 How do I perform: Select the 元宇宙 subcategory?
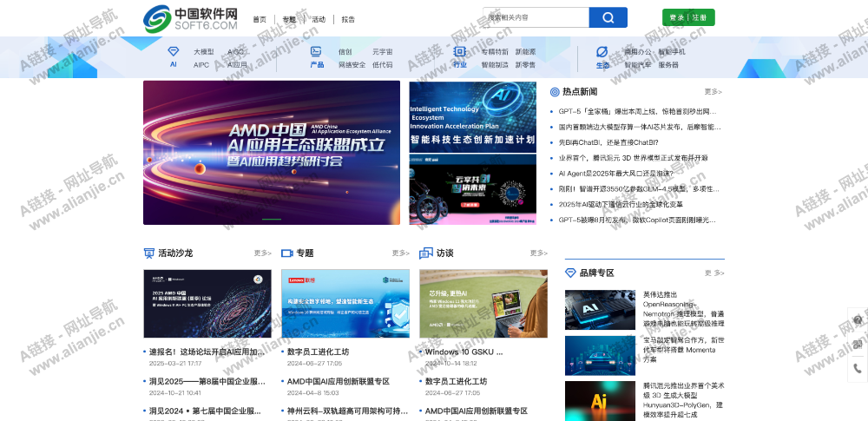383,51
